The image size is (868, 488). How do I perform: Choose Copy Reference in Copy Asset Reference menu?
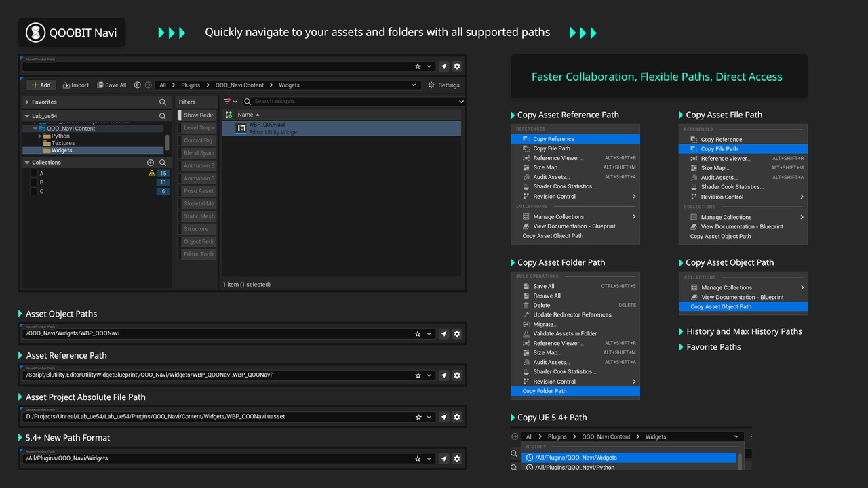575,139
